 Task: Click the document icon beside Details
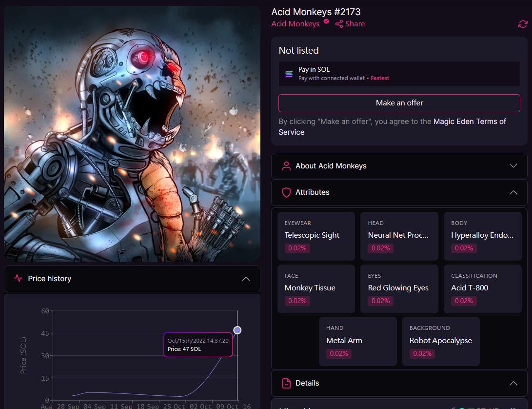coord(286,383)
